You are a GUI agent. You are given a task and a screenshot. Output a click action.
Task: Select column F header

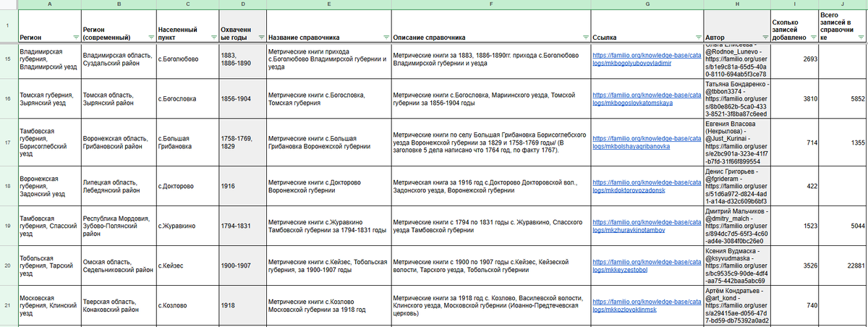(490, 4)
